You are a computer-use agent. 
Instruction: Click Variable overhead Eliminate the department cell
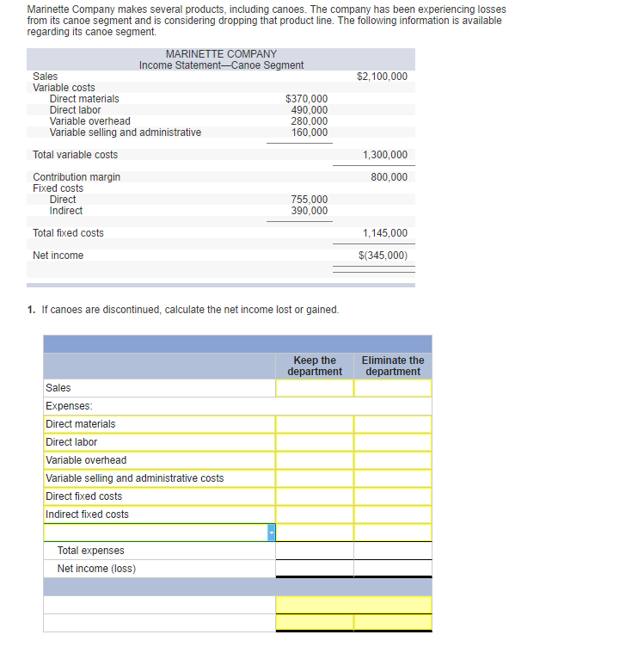pyautogui.click(x=393, y=460)
